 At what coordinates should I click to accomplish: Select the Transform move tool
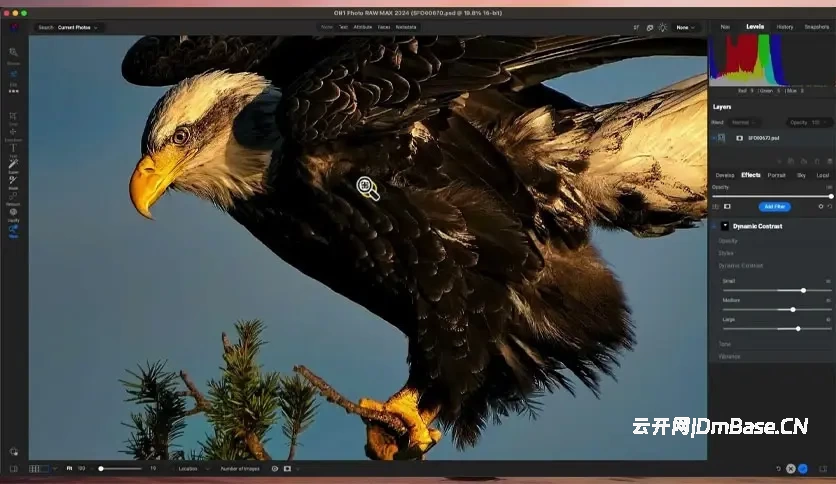[x=13, y=132]
